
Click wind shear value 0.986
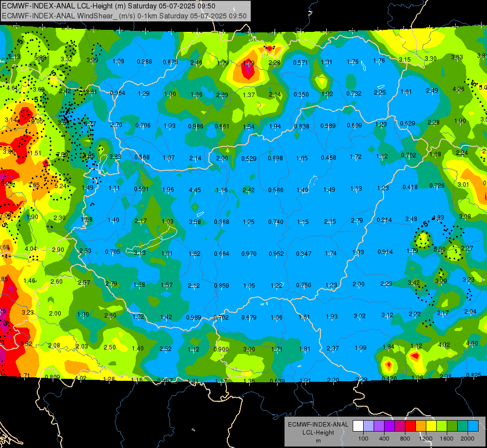point(195,126)
